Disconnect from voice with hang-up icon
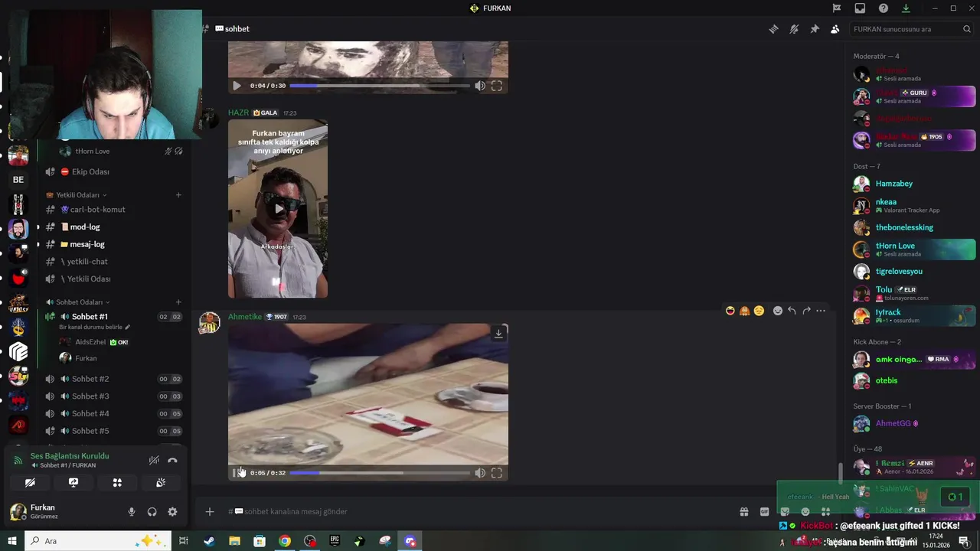This screenshot has height=551, width=980. click(172, 461)
